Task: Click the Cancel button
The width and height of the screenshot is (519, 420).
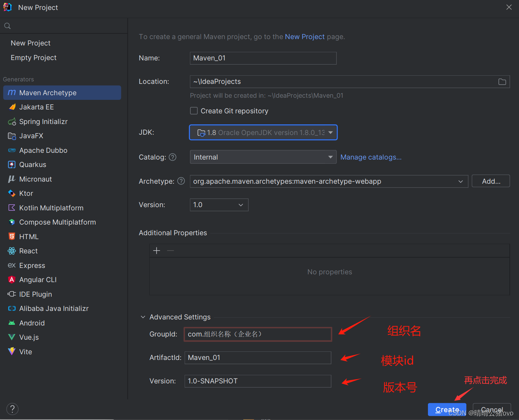Action: point(492,410)
